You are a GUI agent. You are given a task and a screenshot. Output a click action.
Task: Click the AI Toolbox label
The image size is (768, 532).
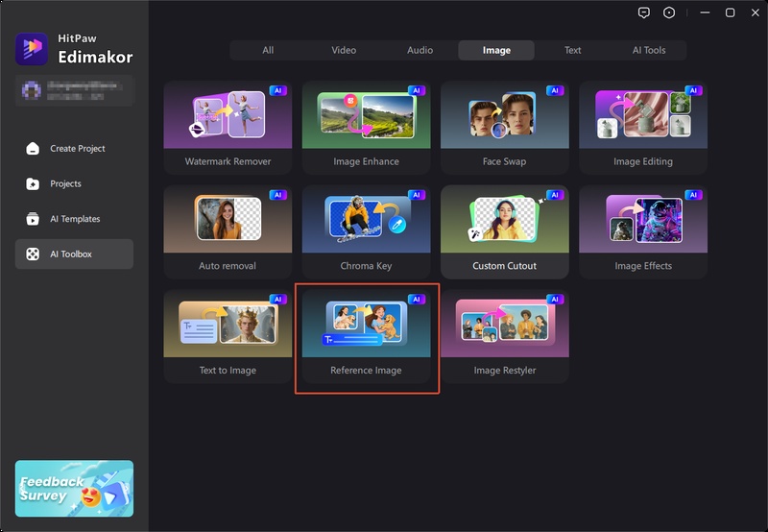[x=71, y=254]
